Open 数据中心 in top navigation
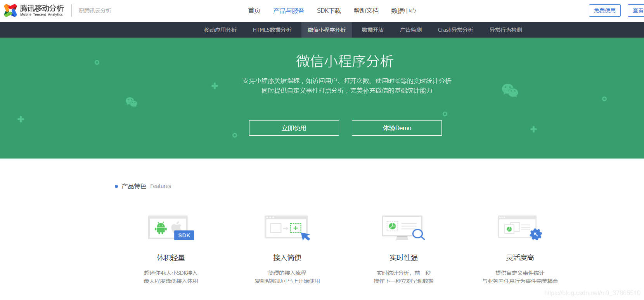The image size is (644, 300). 404,11
